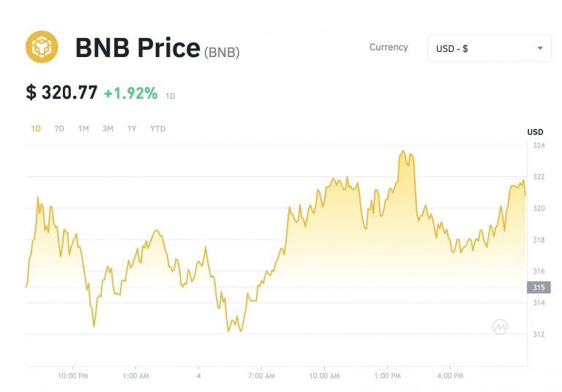Switch to the 1D time range

[x=36, y=129]
